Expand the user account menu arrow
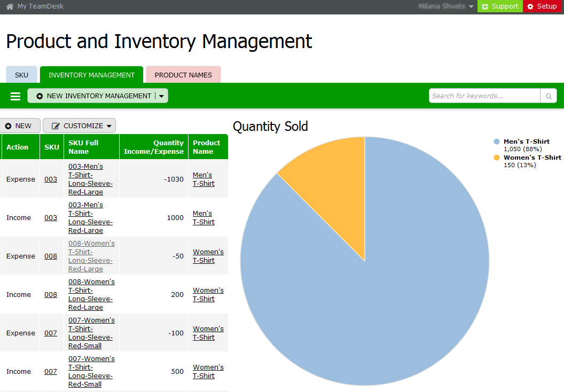The height and width of the screenshot is (392, 564). pos(471,6)
